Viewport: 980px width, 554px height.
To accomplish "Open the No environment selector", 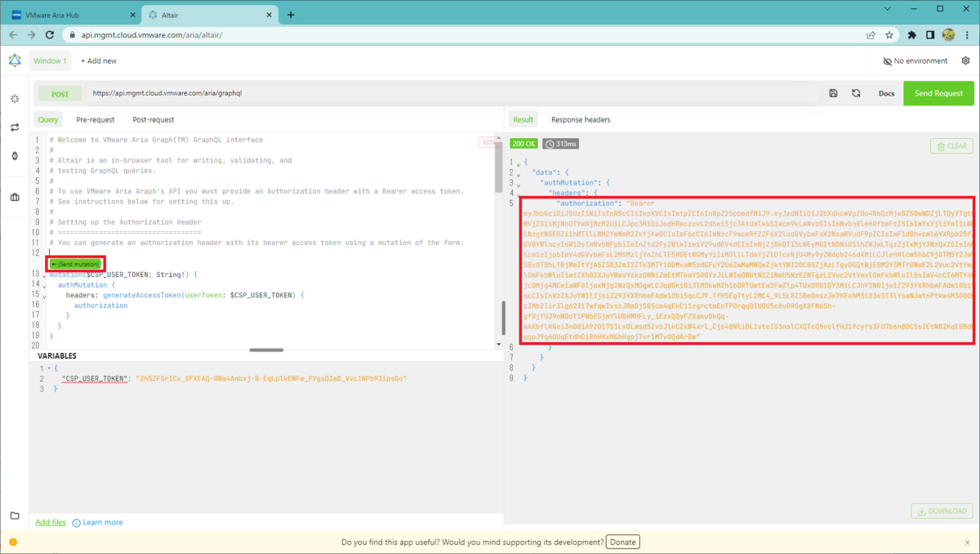I will pyautogui.click(x=915, y=60).
